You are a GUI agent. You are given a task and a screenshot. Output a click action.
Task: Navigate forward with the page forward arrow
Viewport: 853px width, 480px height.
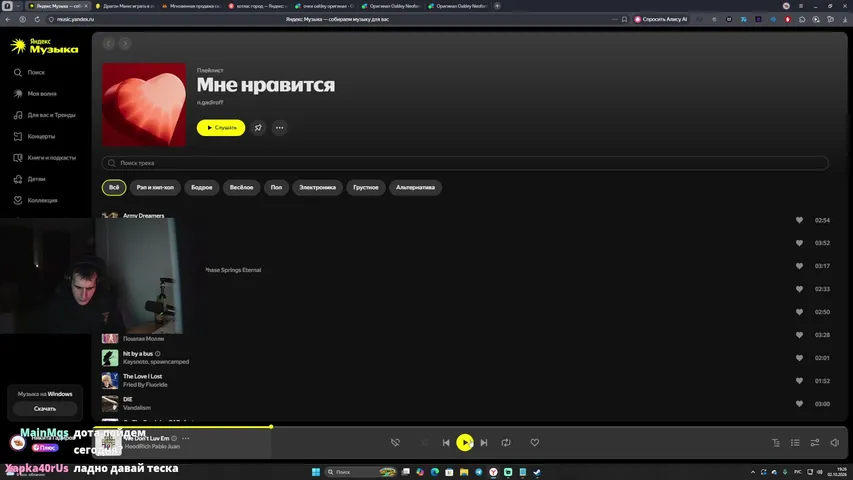tap(125, 44)
